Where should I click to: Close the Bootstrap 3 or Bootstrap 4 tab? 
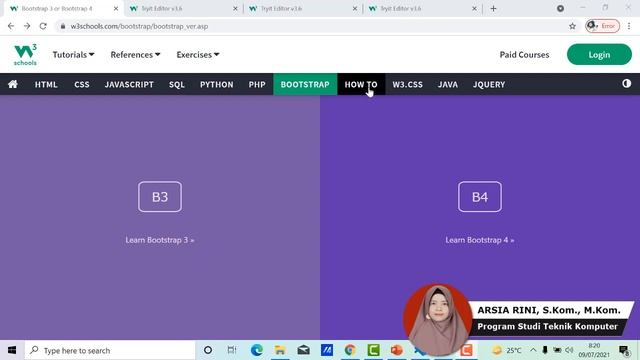tap(116, 9)
